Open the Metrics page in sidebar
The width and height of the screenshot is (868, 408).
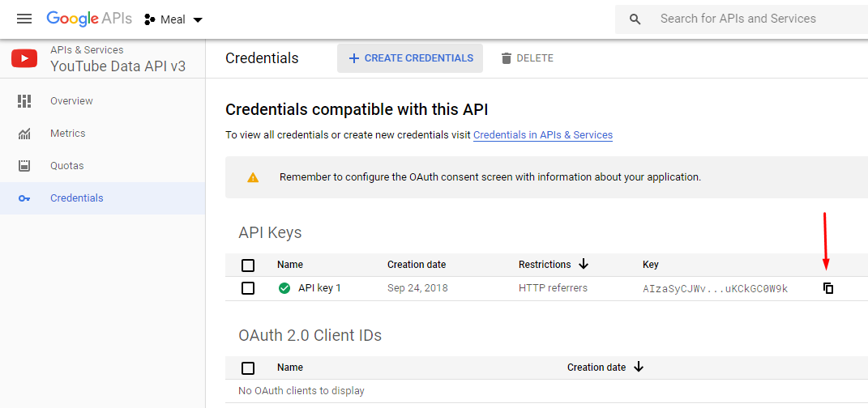pos(102,134)
